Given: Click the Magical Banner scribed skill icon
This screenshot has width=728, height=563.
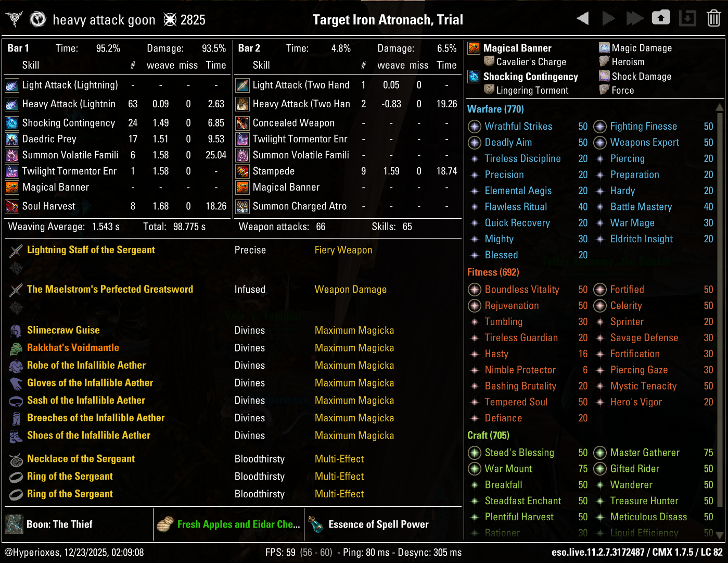Looking at the screenshot, I should coord(474,48).
